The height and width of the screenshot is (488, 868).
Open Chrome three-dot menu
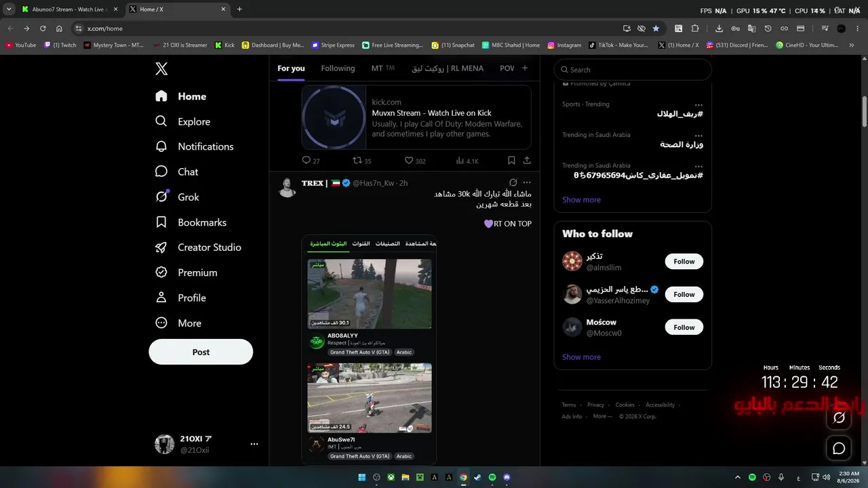pyautogui.click(x=857, y=28)
